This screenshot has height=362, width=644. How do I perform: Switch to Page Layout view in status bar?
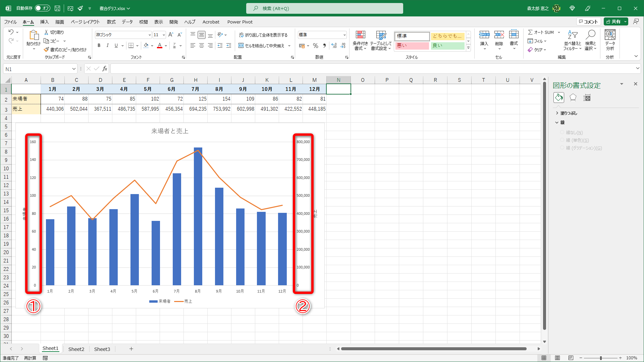(x=557, y=358)
